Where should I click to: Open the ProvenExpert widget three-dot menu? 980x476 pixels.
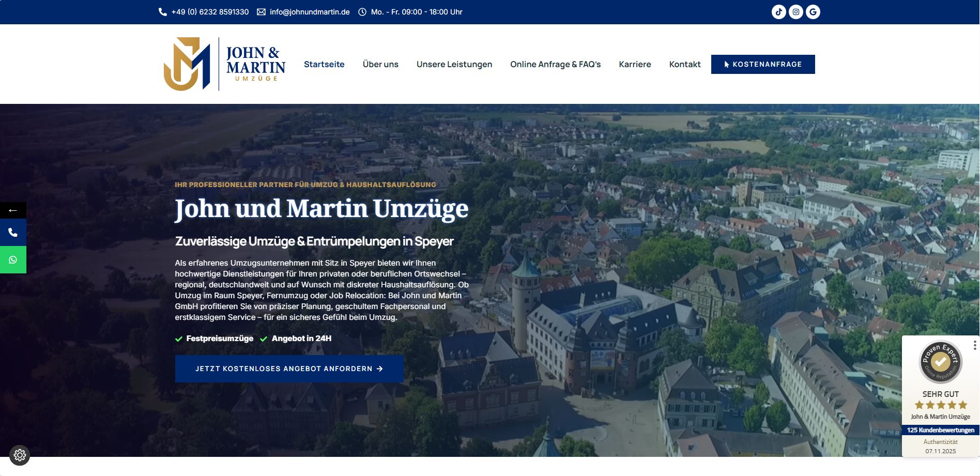975,345
